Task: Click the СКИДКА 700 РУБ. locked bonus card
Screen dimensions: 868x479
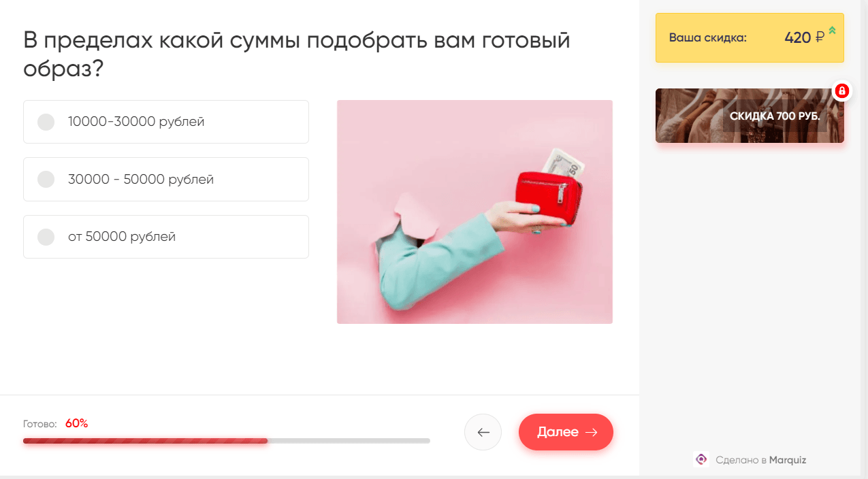Action: pos(750,116)
